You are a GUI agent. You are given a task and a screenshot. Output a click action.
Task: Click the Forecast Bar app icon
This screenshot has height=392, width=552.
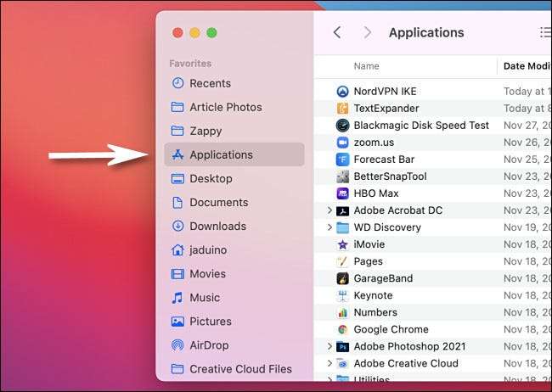click(342, 160)
